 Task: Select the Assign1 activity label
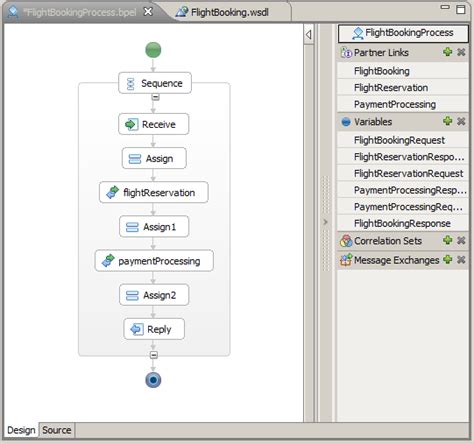click(159, 227)
